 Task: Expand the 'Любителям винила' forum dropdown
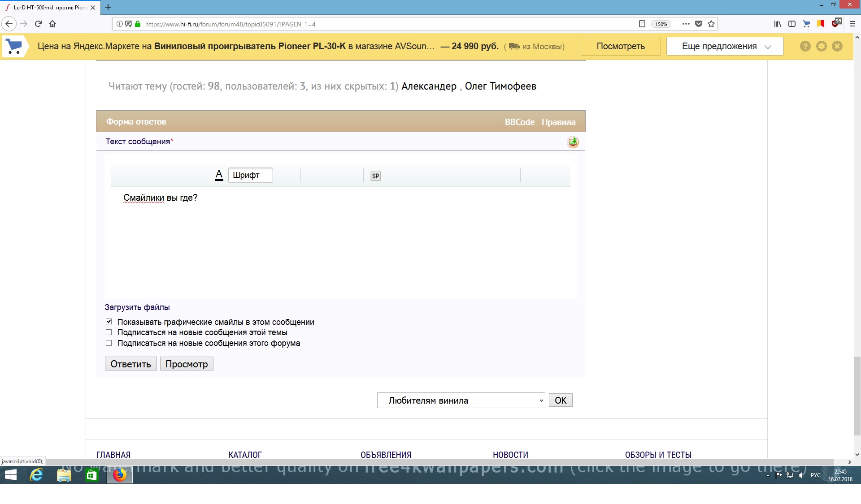461,401
